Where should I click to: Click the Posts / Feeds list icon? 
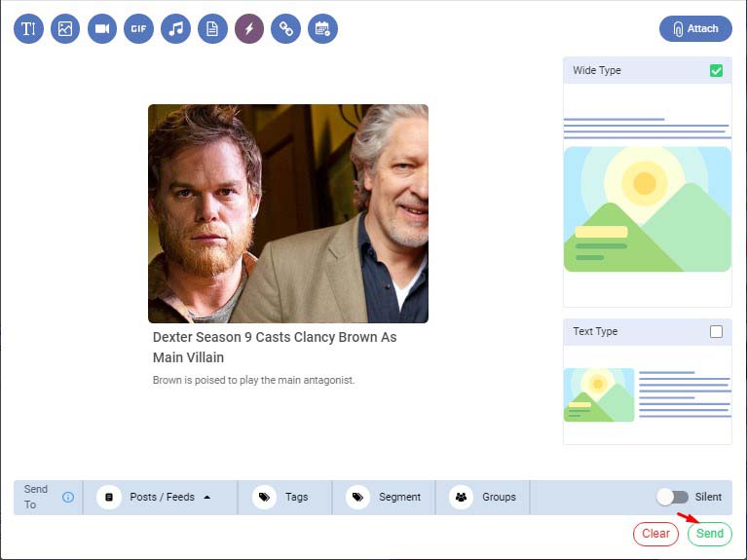point(109,497)
